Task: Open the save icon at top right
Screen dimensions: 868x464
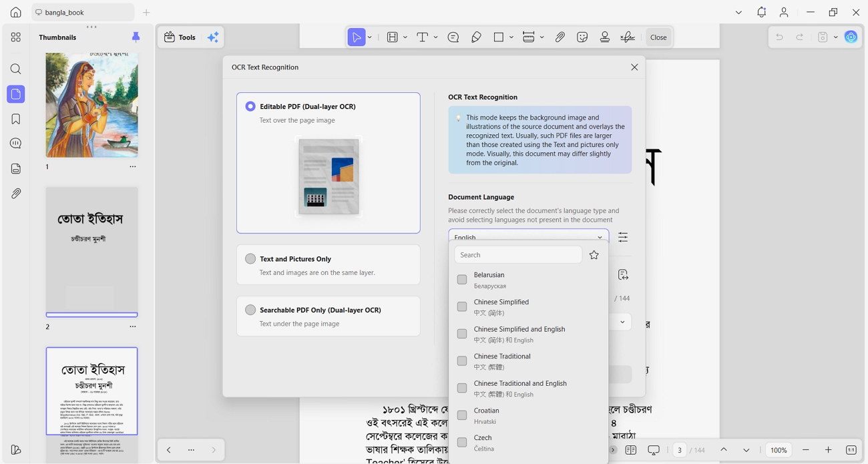Action: 823,37
